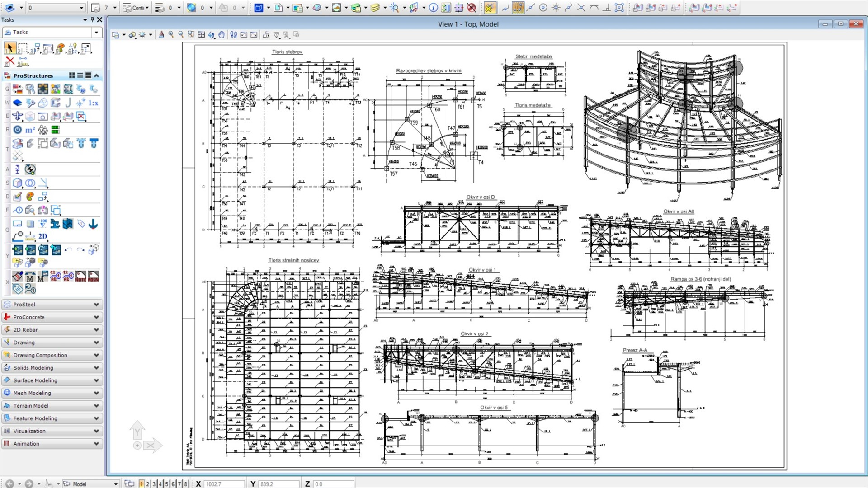Click the View 1 Top Model tab
Image resolution: width=868 pixels, height=488 pixels.
pyautogui.click(x=469, y=24)
